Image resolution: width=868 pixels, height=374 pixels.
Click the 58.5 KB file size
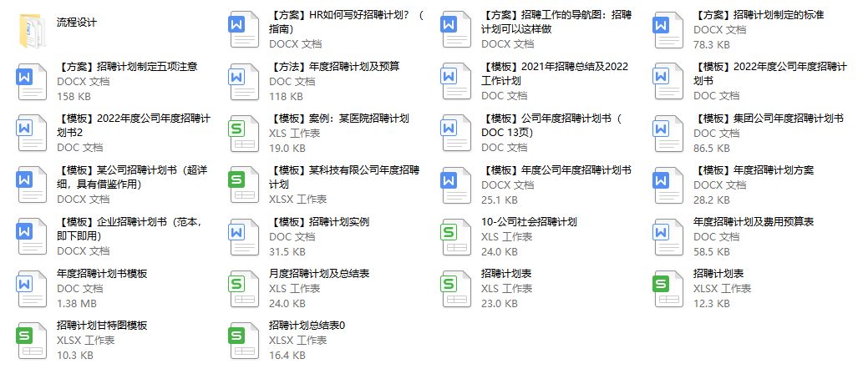[x=711, y=252]
